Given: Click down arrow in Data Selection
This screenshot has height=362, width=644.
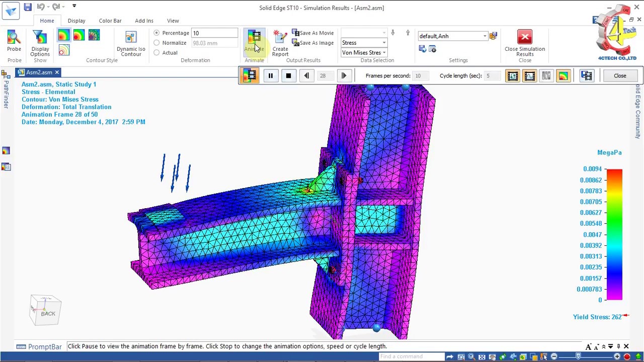Looking at the screenshot, I should [393, 33].
